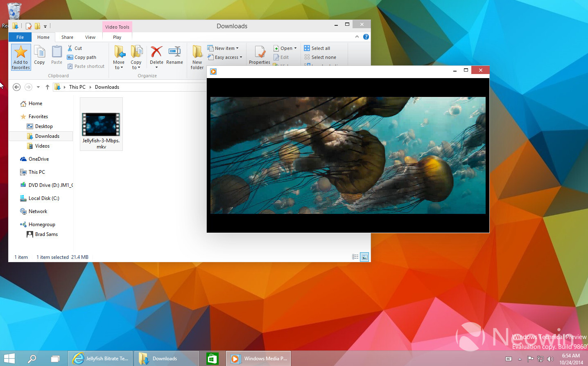Switch to details view in status bar
Viewport: 588px width, 366px height.
(355, 257)
